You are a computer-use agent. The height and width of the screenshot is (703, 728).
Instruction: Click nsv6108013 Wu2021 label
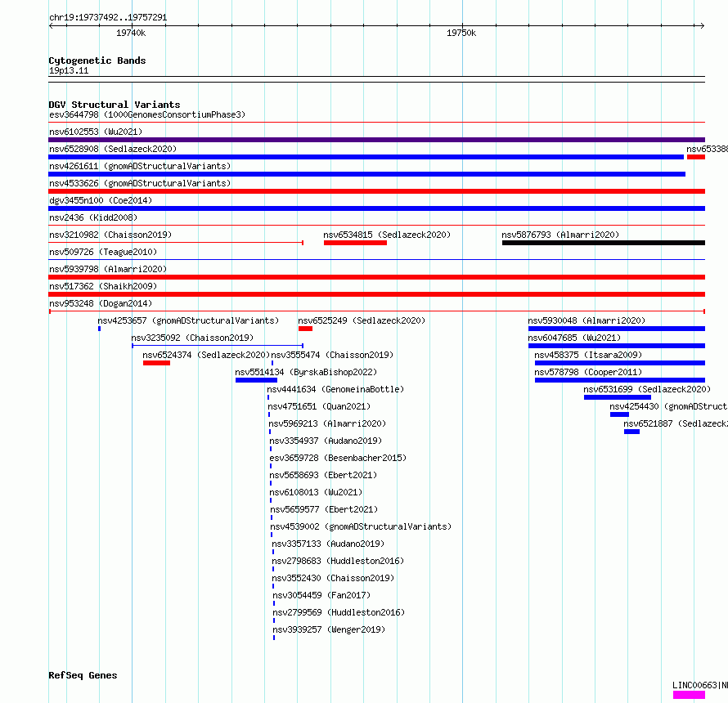coord(317,492)
